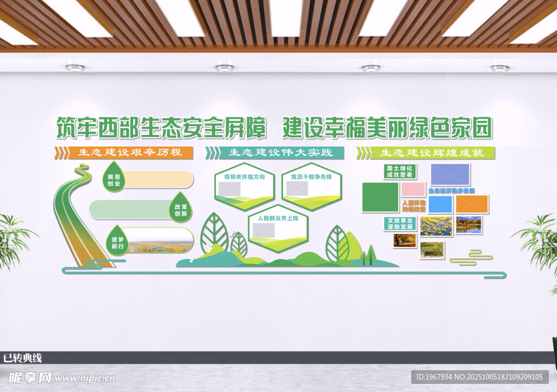557x392 pixels.
Task: Click the 领导关怀指方向 hexagon panel
Action: (x=244, y=186)
